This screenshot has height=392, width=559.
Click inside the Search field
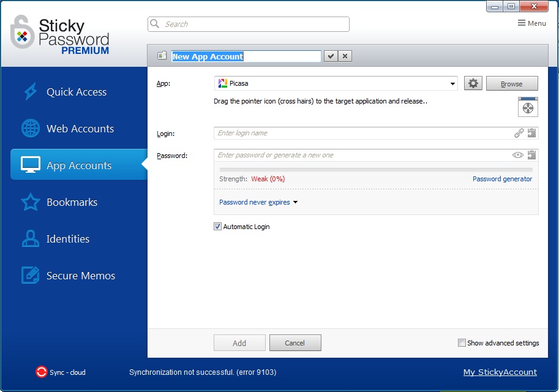click(248, 23)
